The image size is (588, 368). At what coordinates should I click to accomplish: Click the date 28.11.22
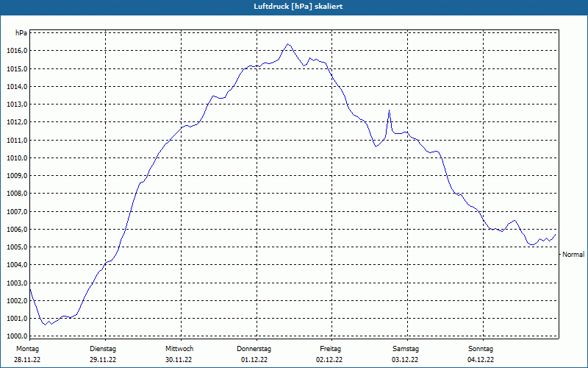pos(27,360)
